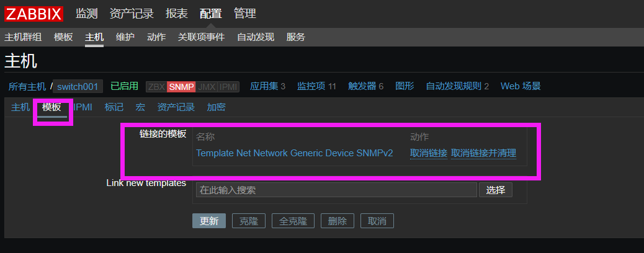The width and height of the screenshot is (644, 253).
Task: Switch to the 主机 form tab
Action: (20, 108)
